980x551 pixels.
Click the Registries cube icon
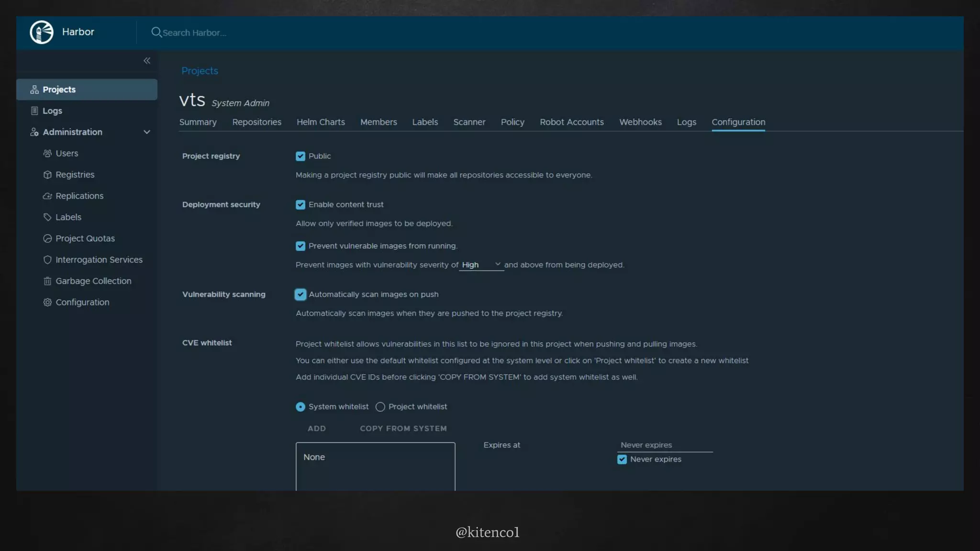(x=47, y=175)
